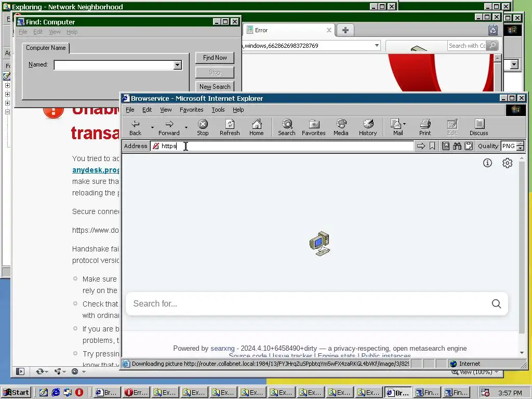Click the system tray clock showing 3:57 PM

click(510, 393)
